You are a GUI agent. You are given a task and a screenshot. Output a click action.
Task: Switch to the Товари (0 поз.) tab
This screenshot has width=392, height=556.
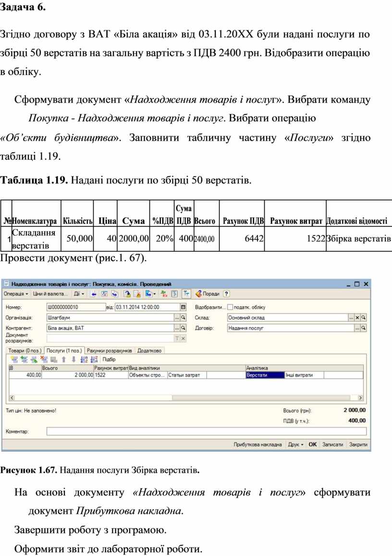25,351
